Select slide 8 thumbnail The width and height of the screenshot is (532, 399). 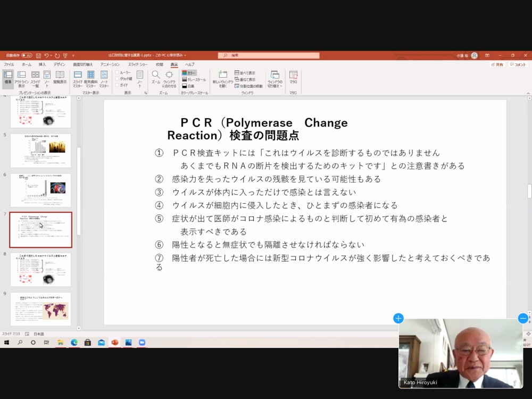41,269
